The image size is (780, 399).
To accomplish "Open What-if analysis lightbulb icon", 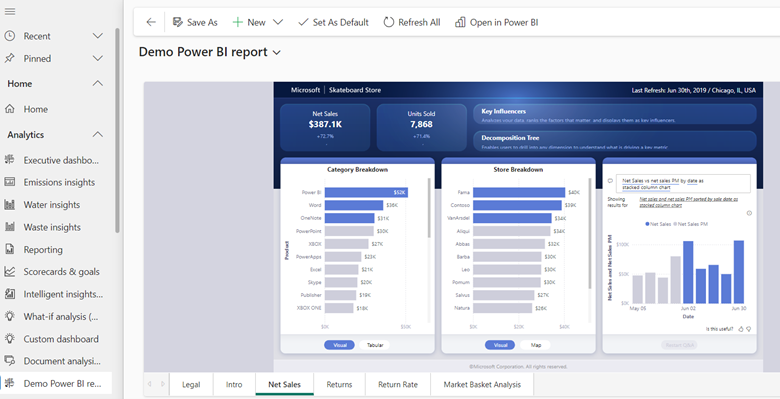I will pos(9,316).
